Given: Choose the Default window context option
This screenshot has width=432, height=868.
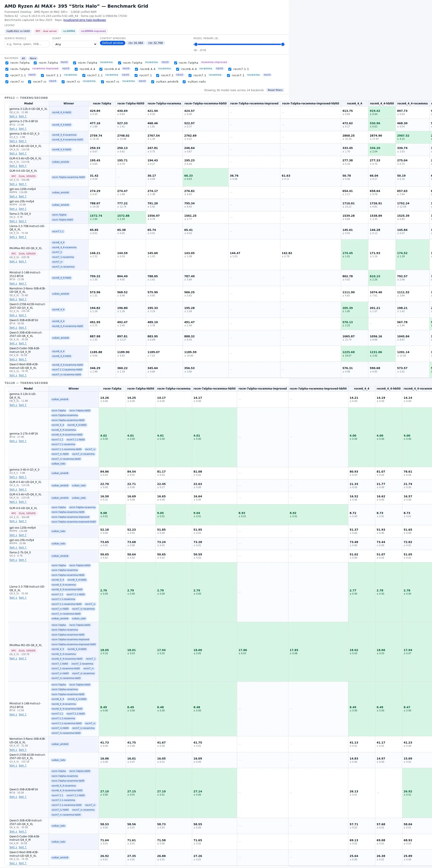Looking at the screenshot, I should pyautogui.click(x=112, y=43).
